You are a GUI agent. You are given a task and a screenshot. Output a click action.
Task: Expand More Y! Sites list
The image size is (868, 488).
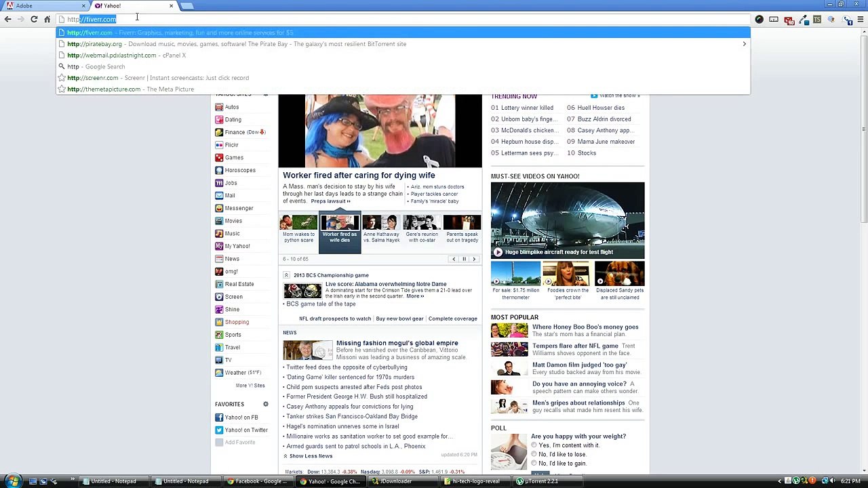pos(250,386)
